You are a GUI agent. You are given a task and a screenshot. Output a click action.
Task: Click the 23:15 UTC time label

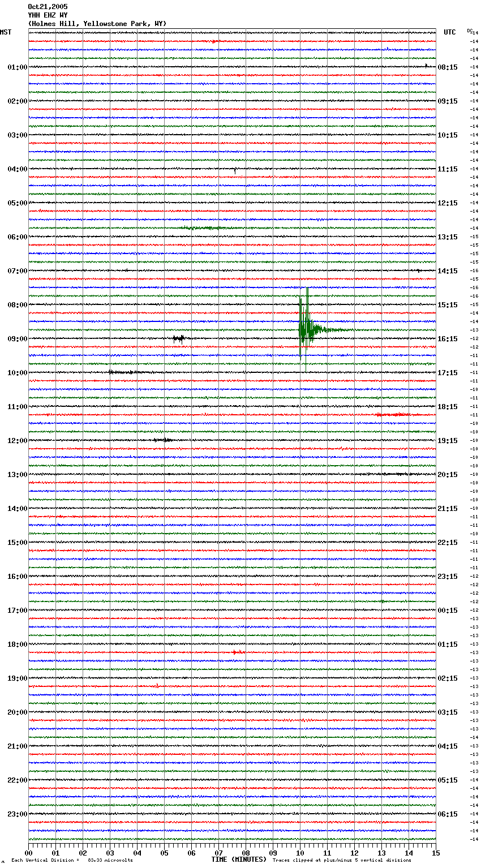[448, 577]
